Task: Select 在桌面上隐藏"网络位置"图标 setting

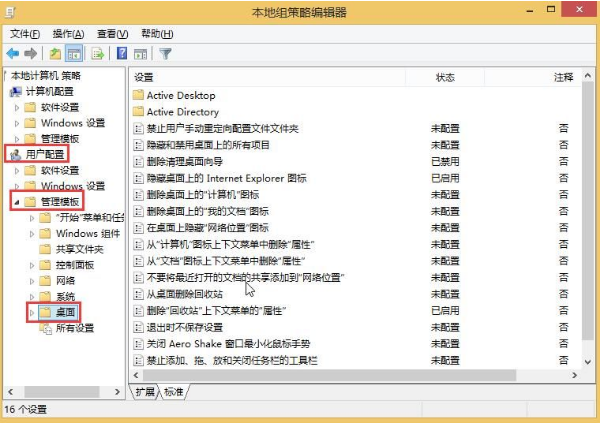Action: (x=208, y=228)
